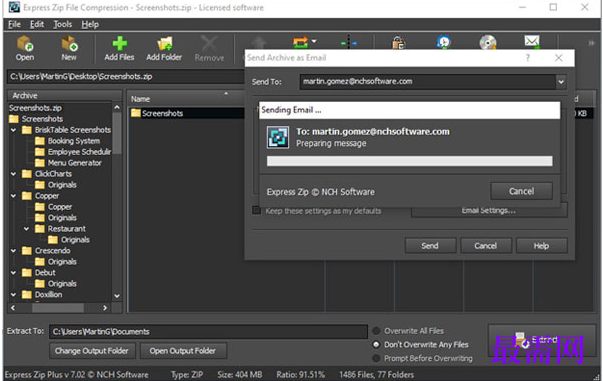
Task: Click Change Output Folder
Action: point(92,351)
